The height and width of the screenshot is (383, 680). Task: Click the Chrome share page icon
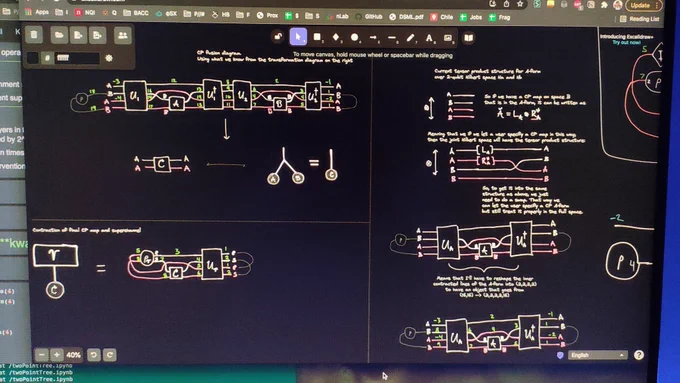[x=506, y=4]
